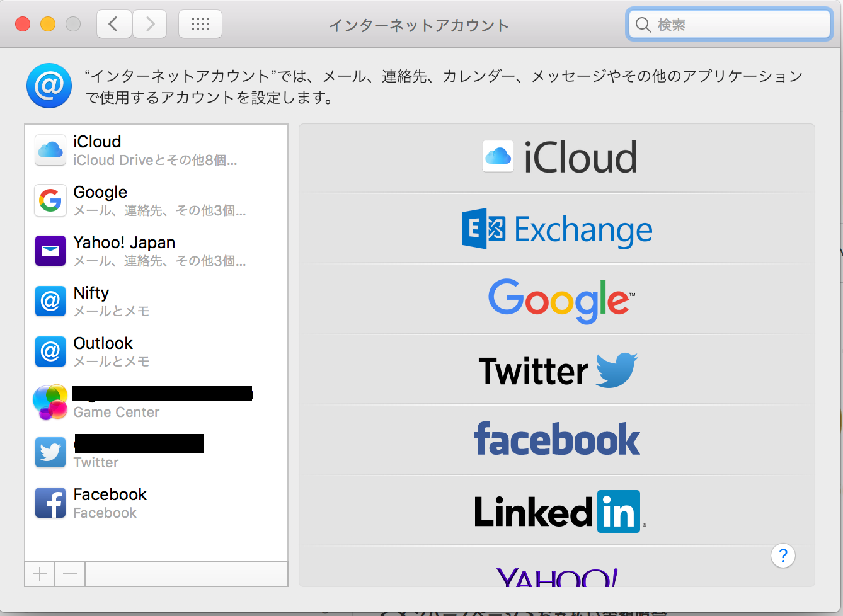Viewport: 843px width, 616px height.
Task: Choose iCloud text in the provider list
Action: [x=580, y=157]
